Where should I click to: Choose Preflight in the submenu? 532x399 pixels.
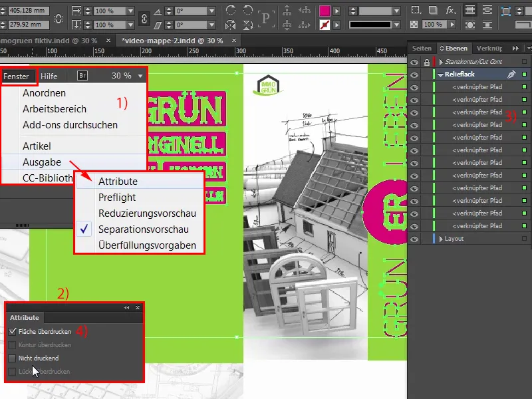pyautogui.click(x=117, y=197)
